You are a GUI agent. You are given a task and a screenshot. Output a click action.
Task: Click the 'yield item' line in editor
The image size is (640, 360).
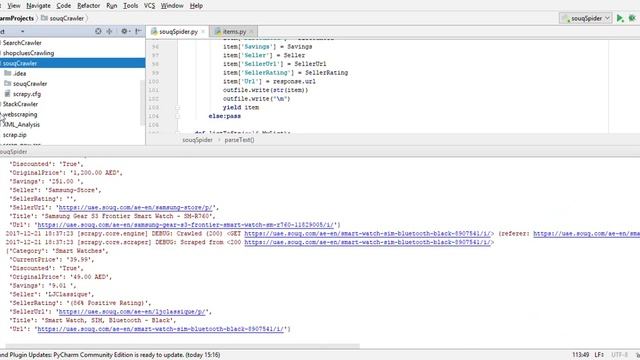coord(241,108)
